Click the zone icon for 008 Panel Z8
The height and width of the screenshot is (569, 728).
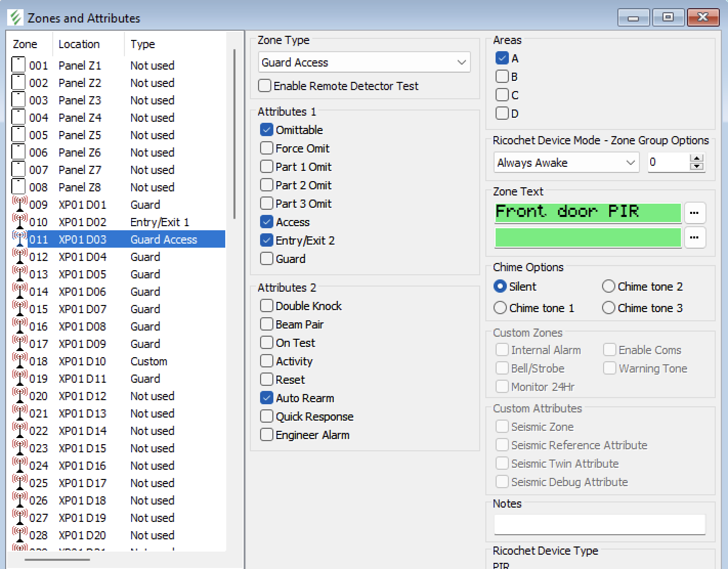pyautogui.click(x=17, y=187)
